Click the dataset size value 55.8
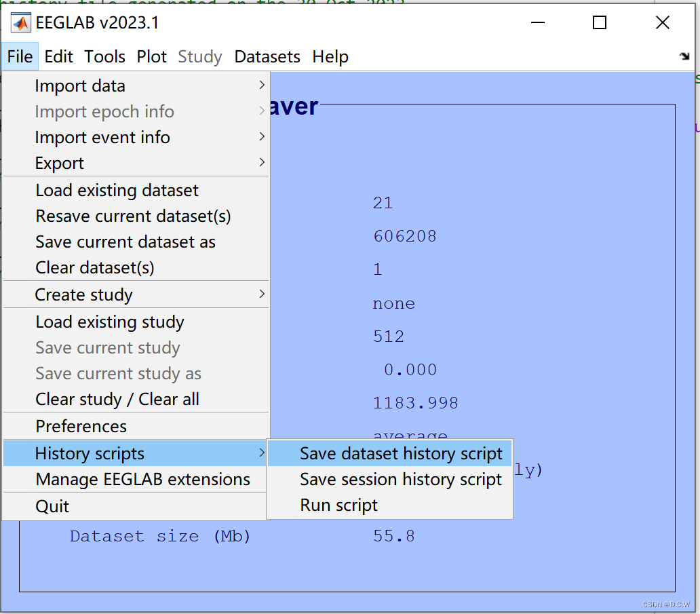 [x=393, y=536]
